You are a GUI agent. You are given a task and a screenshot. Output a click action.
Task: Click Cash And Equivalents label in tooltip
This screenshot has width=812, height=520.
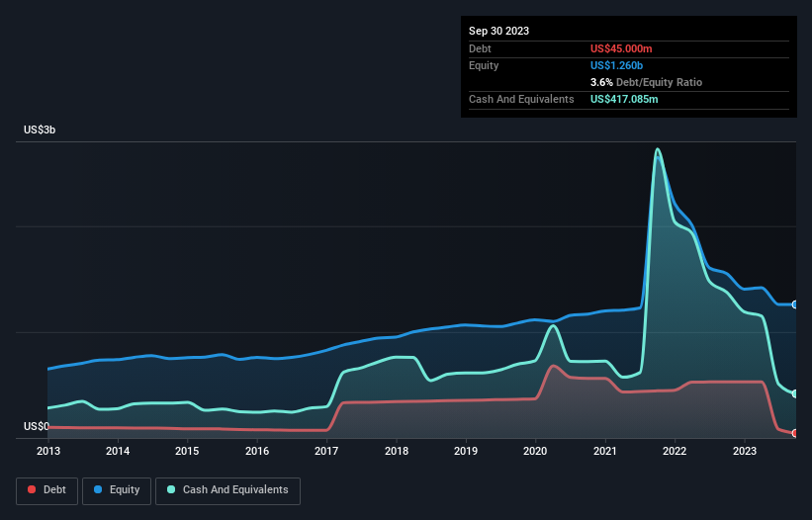coord(521,99)
